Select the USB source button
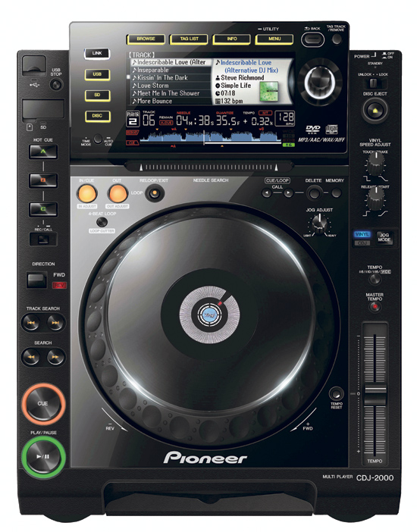This screenshot has height=532, width=417. coord(97,74)
